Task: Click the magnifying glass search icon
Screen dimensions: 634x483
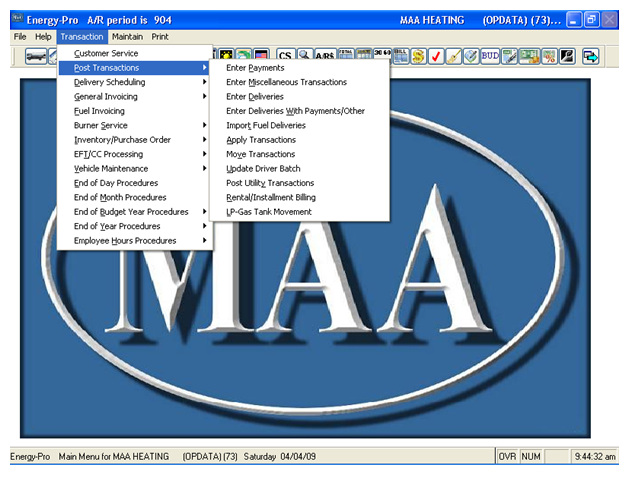Action: point(304,56)
